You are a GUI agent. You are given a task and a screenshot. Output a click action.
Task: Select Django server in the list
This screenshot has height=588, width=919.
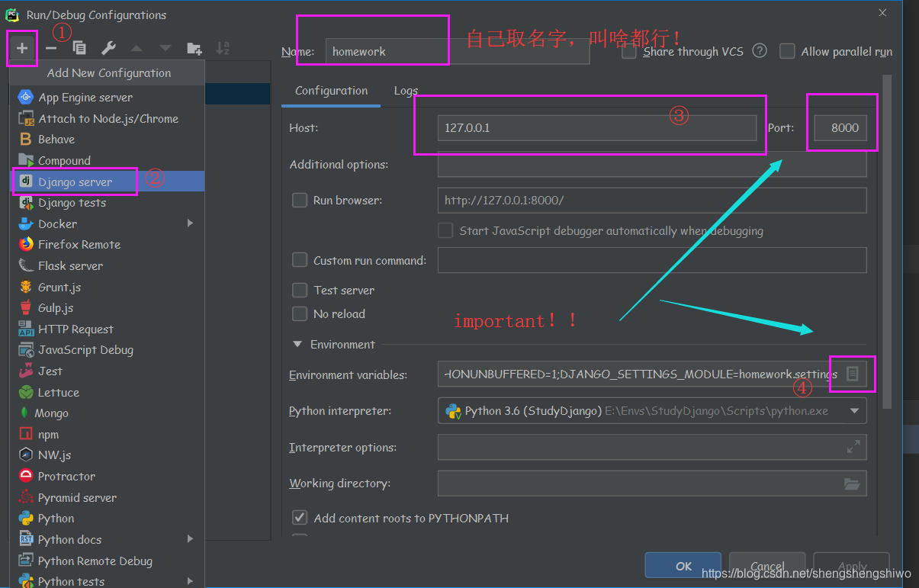pos(107,182)
